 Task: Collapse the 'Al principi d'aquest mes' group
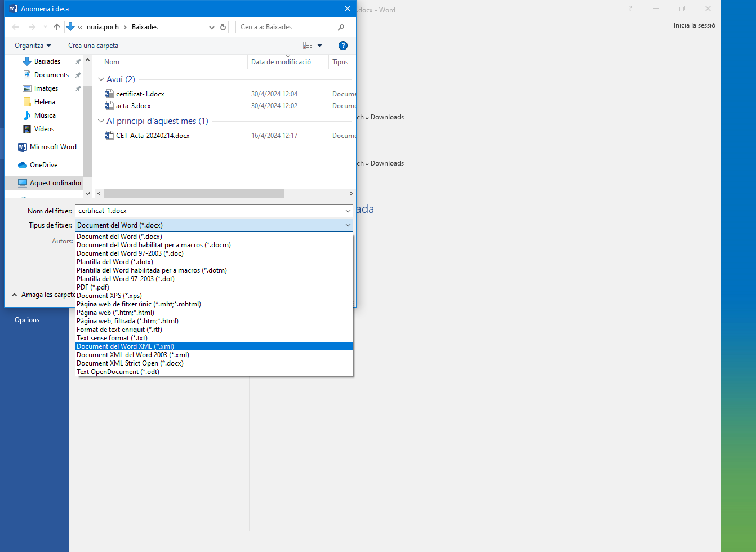[101, 121]
